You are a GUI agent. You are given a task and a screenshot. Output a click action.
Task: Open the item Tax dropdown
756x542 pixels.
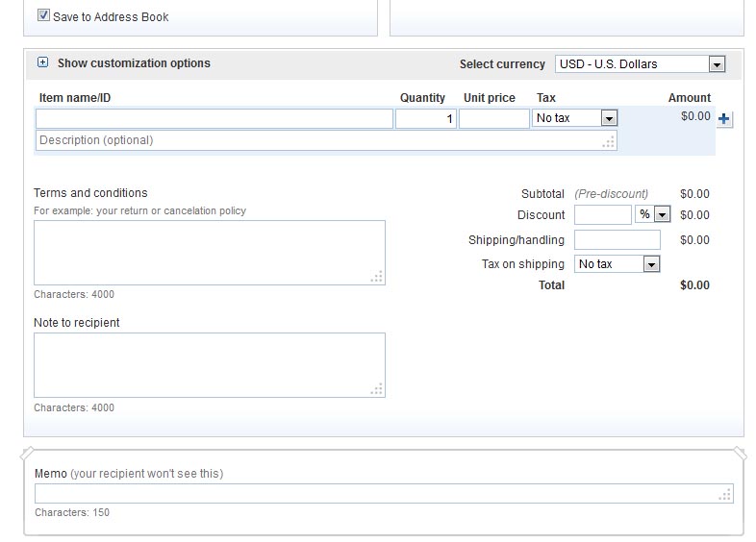point(574,118)
